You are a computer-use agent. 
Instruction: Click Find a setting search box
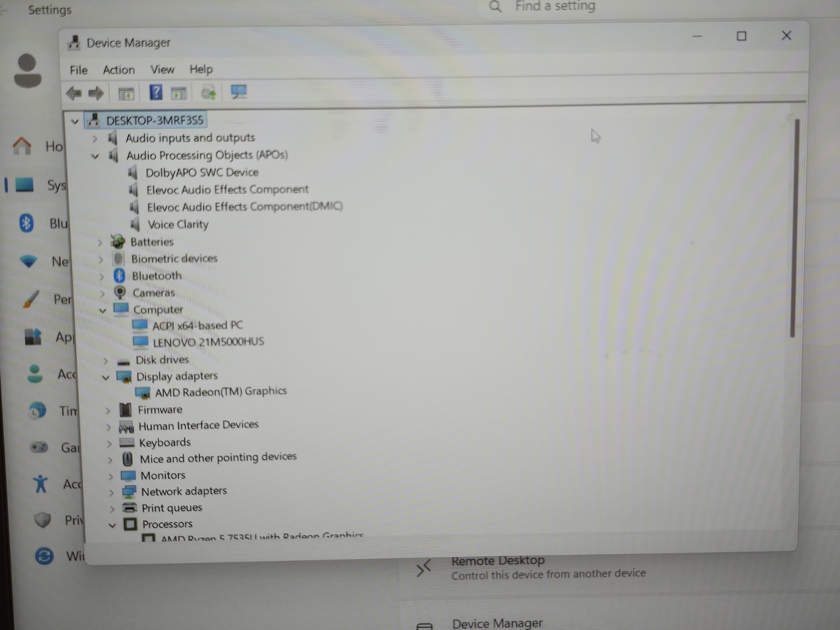tap(555, 6)
